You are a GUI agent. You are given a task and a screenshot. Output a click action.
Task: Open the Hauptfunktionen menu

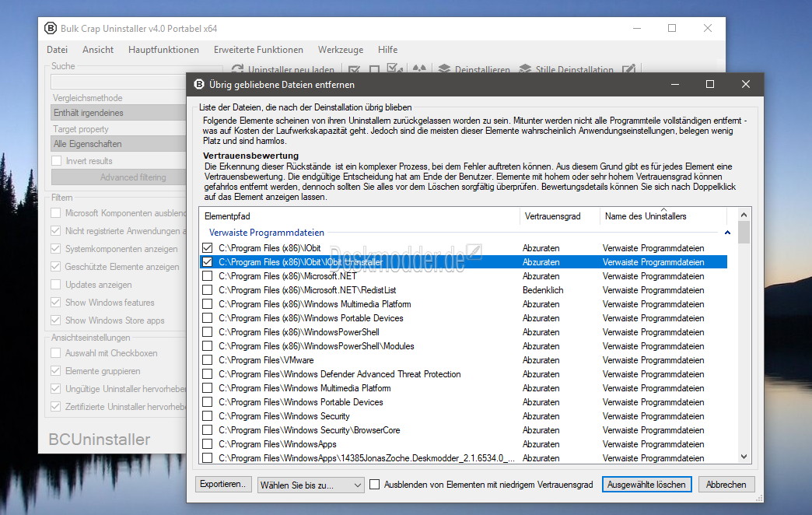tap(163, 50)
